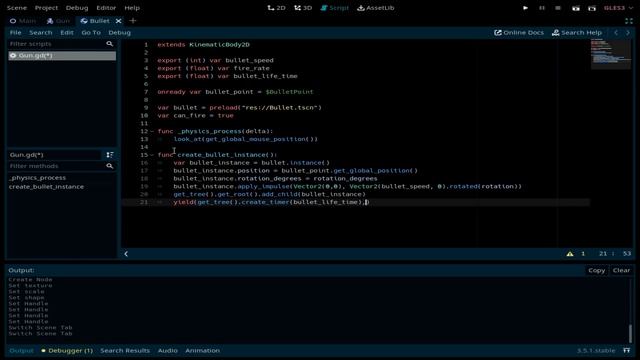
Task: Open Animation bottom panel
Action: click(x=202, y=351)
